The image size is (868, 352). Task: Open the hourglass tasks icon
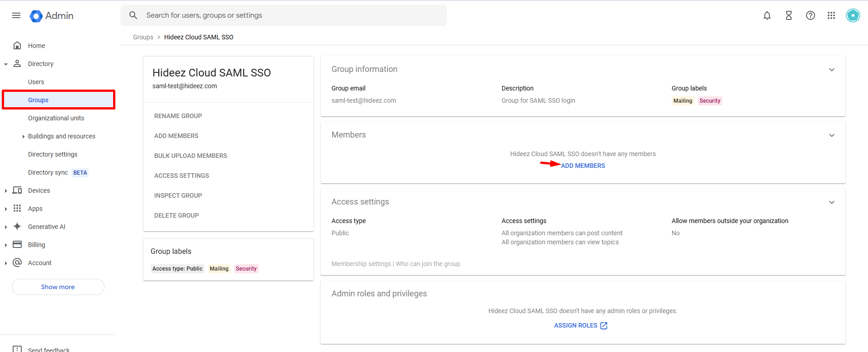[x=788, y=15]
